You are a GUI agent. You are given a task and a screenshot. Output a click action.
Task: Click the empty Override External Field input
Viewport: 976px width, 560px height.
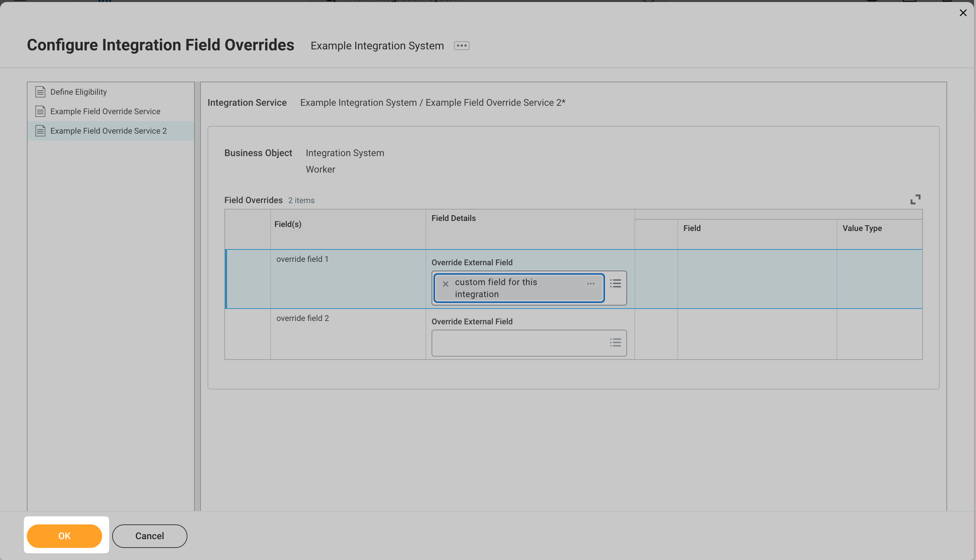pos(529,343)
